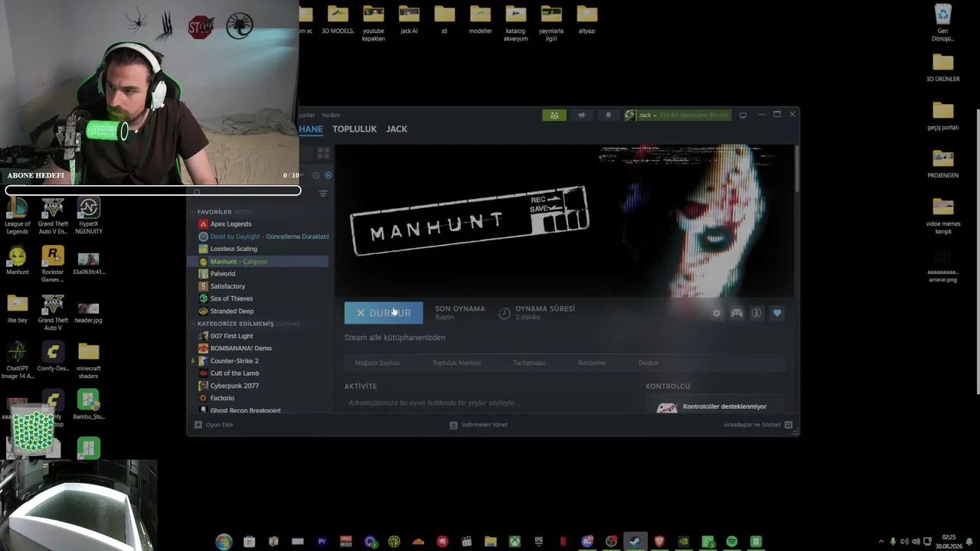Open Arkadaşlar ve Sohbet in Steam
Viewport: 980px width, 551px height.
(758, 425)
